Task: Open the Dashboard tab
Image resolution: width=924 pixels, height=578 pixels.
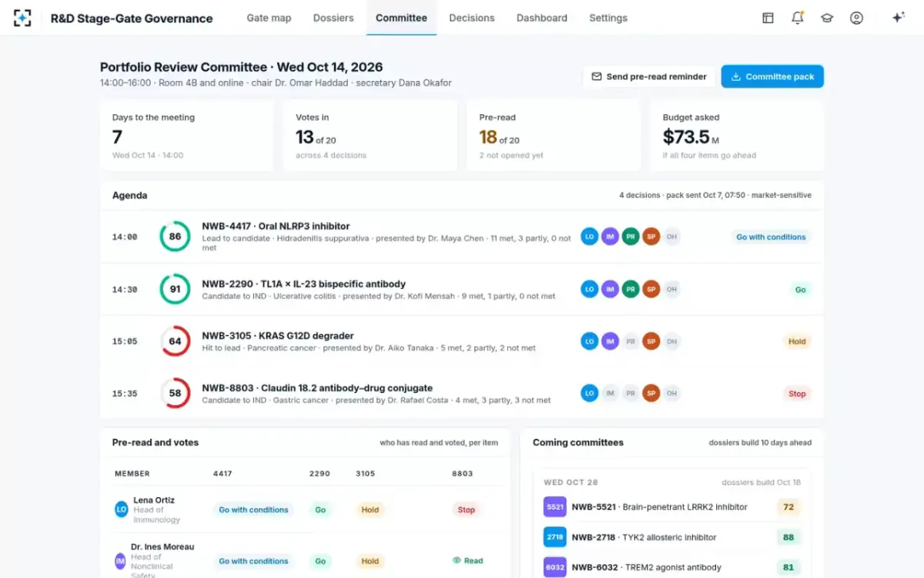Action: (542, 18)
